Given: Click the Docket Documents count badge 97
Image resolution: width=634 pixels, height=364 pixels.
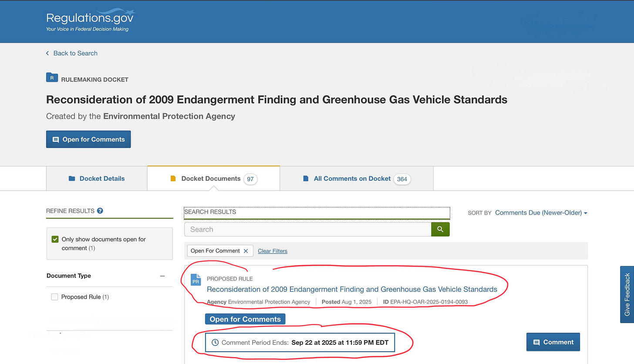Looking at the screenshot, I should tap(250, 179).
